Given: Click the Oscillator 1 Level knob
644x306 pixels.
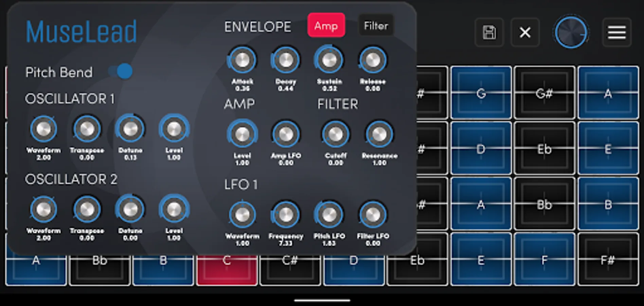Looking at the screenshot, I should (x=174, y=129).
